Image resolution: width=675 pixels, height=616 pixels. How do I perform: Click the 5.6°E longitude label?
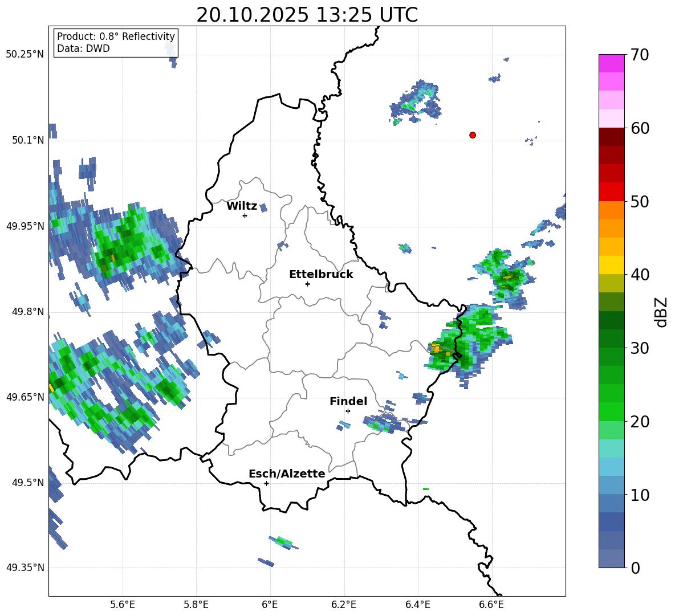123,605
